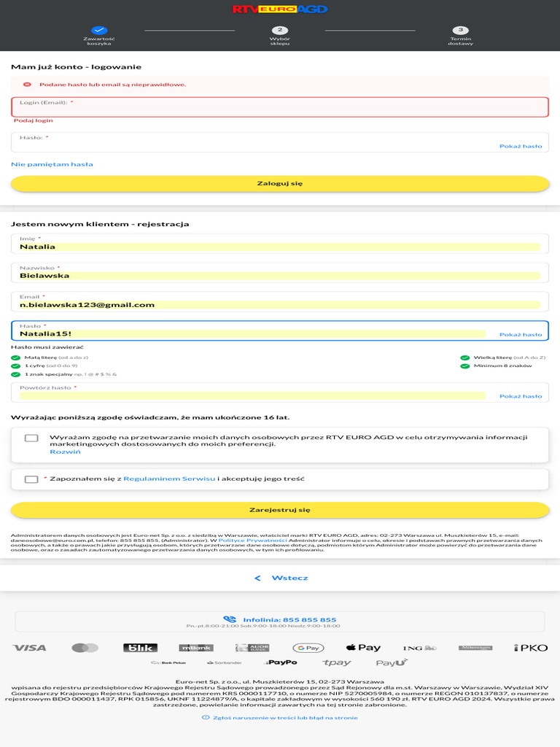Click the Mastercard payment logo

[85, 648]
